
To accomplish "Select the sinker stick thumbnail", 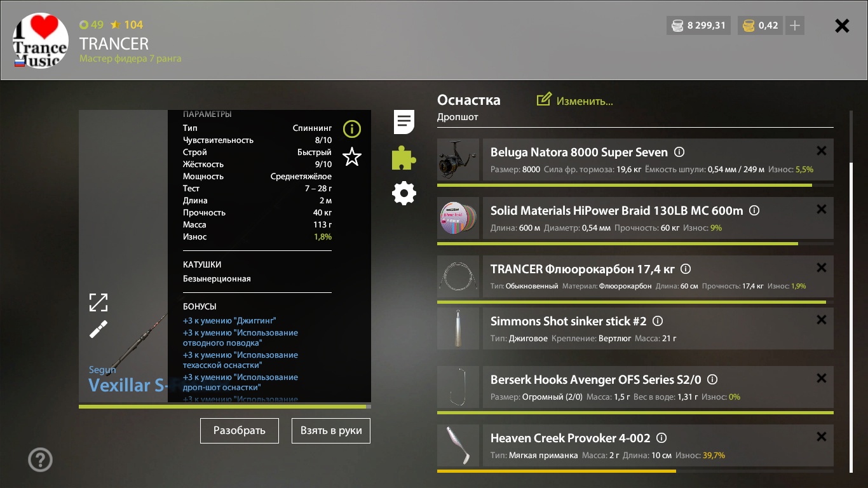I will pos(458,329).
